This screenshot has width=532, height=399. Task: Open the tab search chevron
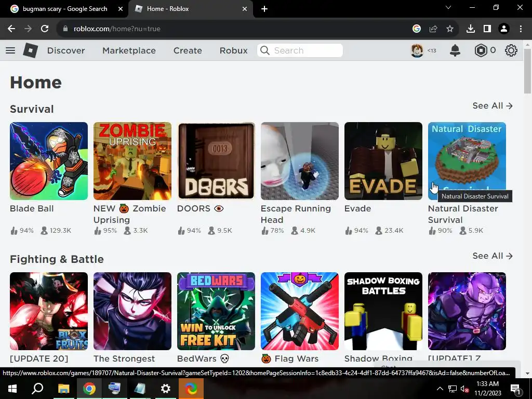(448, 7)
